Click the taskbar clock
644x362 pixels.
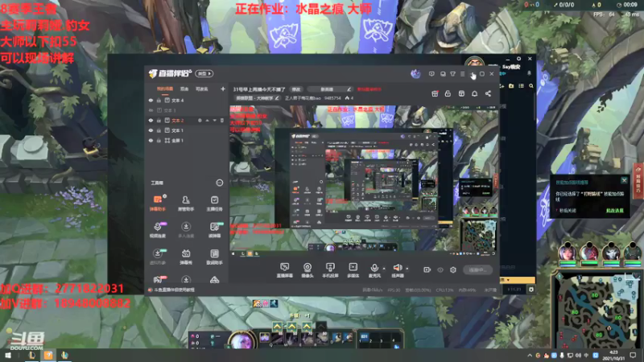613,356
